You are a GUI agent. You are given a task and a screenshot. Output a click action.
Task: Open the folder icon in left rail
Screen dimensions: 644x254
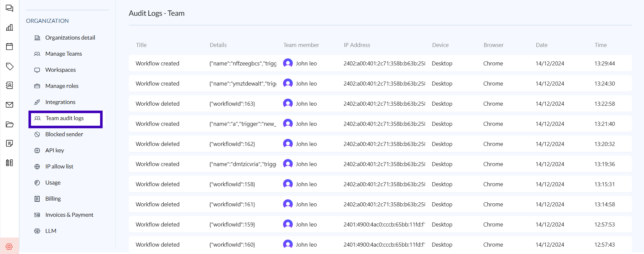click(x=9, y=124)
